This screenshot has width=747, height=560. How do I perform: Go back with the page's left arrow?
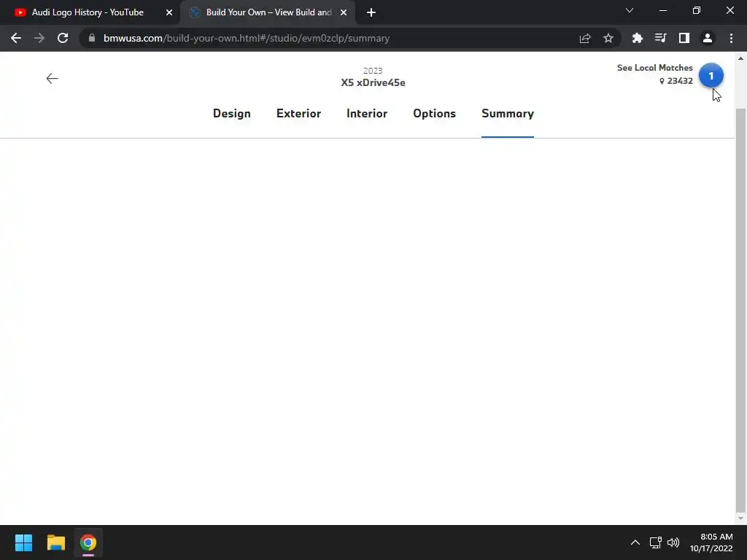[52, 79]
